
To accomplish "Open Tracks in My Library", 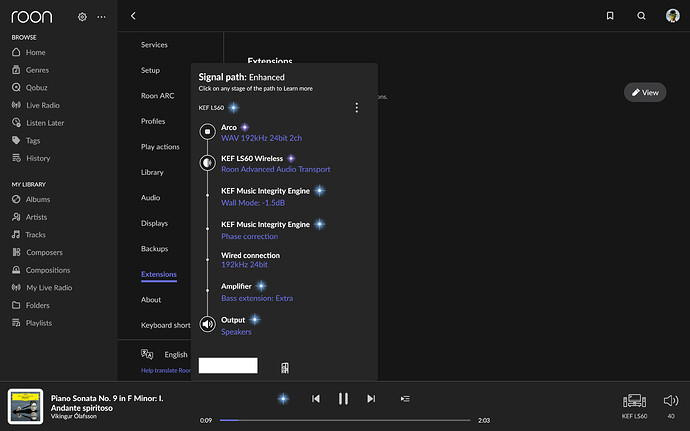I will coord(29,235).
